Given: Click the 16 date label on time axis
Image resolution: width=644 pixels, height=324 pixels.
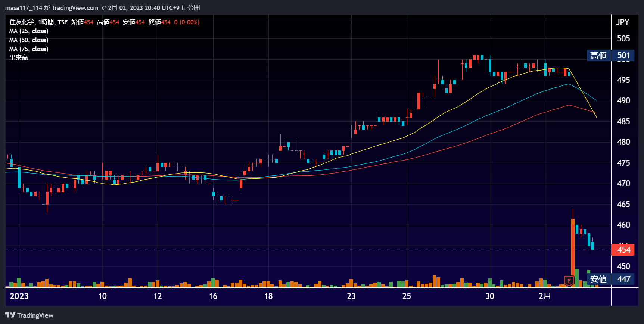Looking at the screenshot, I should pyautogui.click(x=213, y=296).
